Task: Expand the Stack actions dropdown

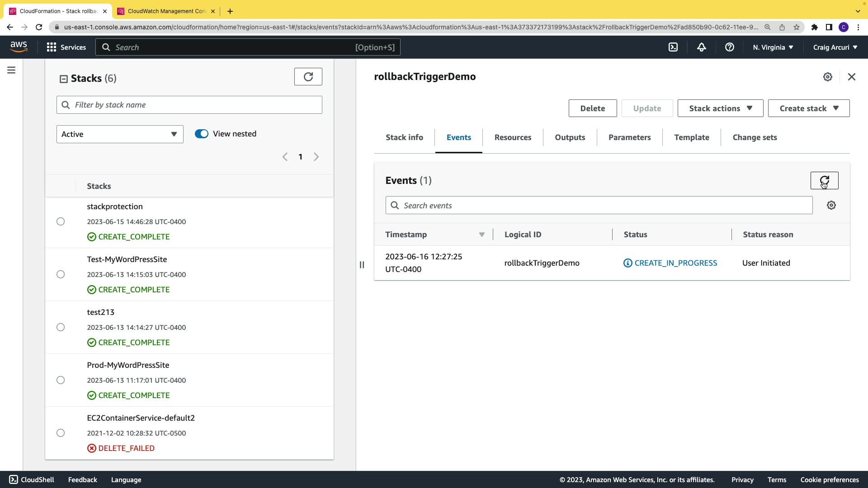Action: click(x=720, y=108)
